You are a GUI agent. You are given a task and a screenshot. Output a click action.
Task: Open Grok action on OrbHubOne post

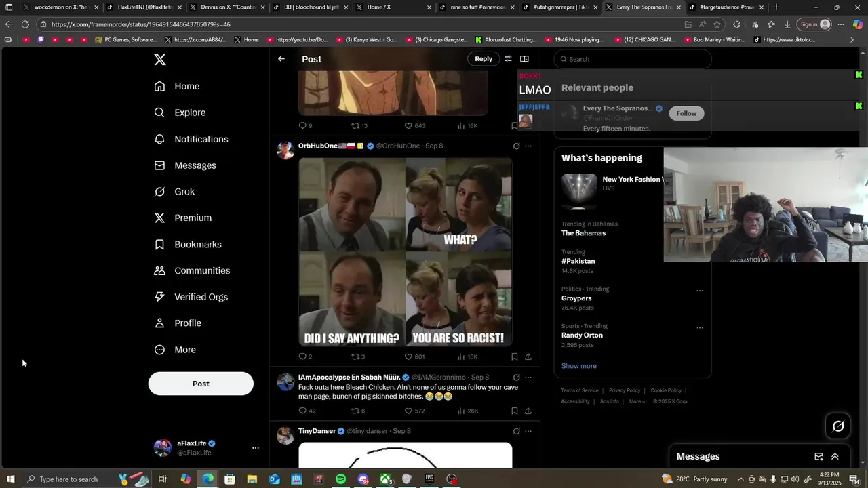(x=516, y=146)
